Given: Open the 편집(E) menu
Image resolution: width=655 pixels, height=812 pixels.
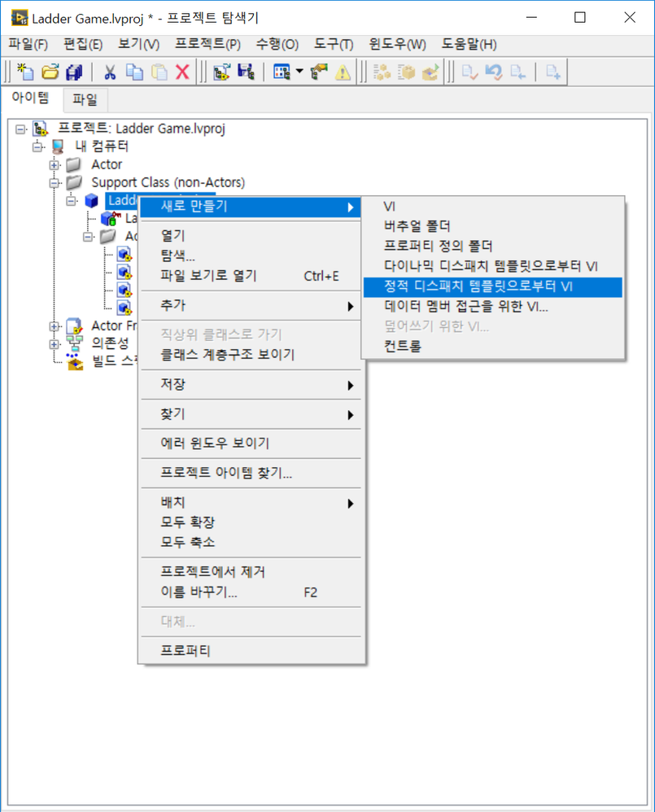Looking at the screenshot, I should tap(83, 45).
